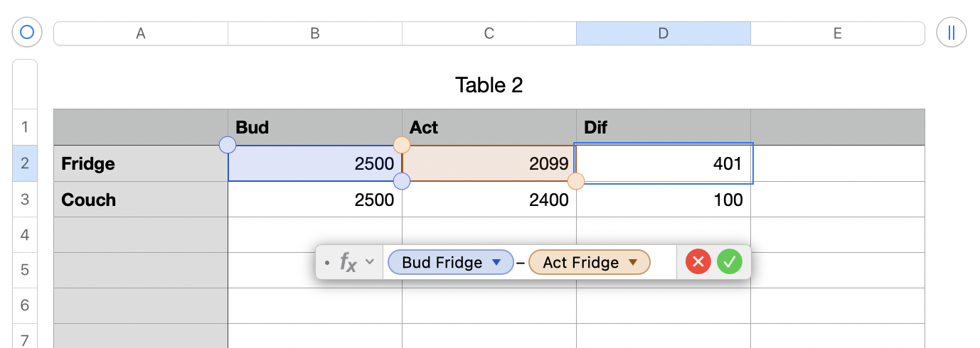Click the Table 2 title

pos(489,85)
